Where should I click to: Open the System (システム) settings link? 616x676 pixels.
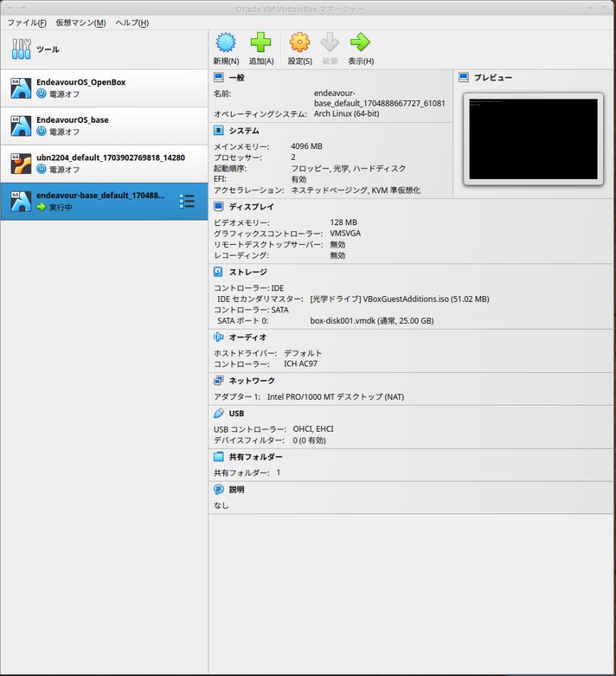tap(244, 131)
